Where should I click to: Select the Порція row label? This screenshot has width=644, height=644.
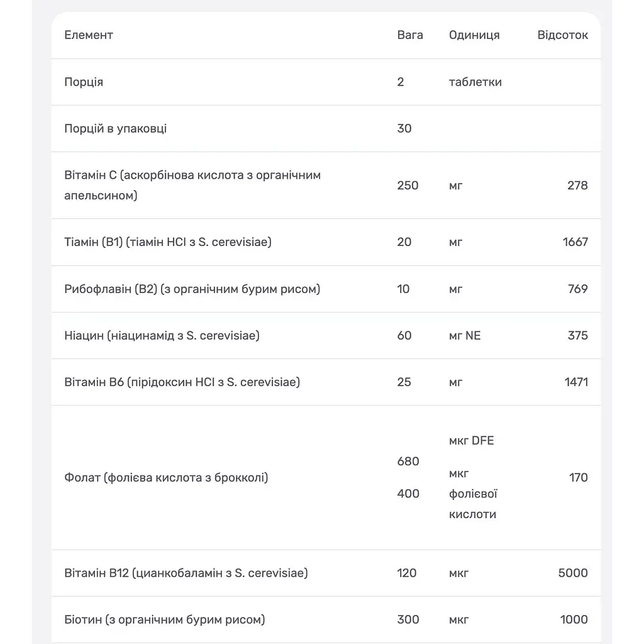coord(84,82)
